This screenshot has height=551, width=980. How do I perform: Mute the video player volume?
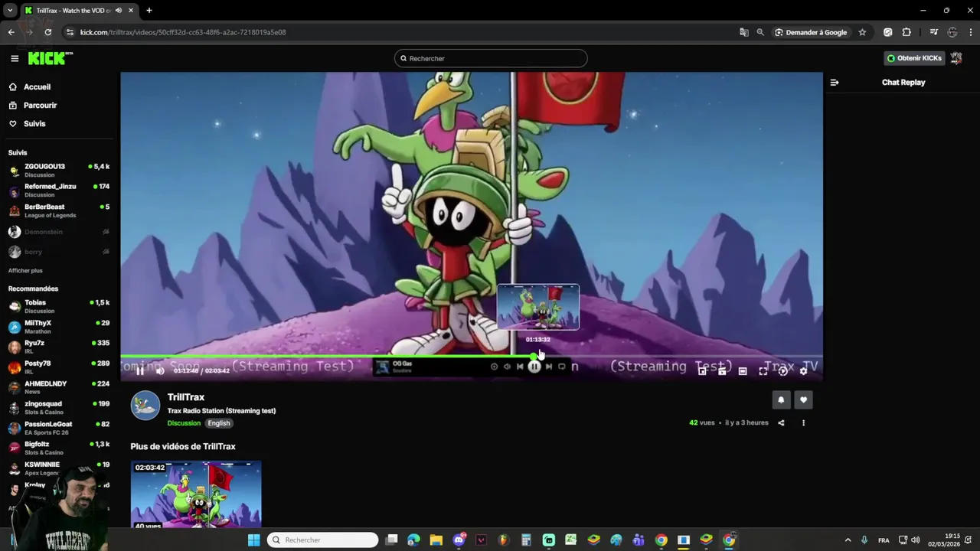click(160, 371)
